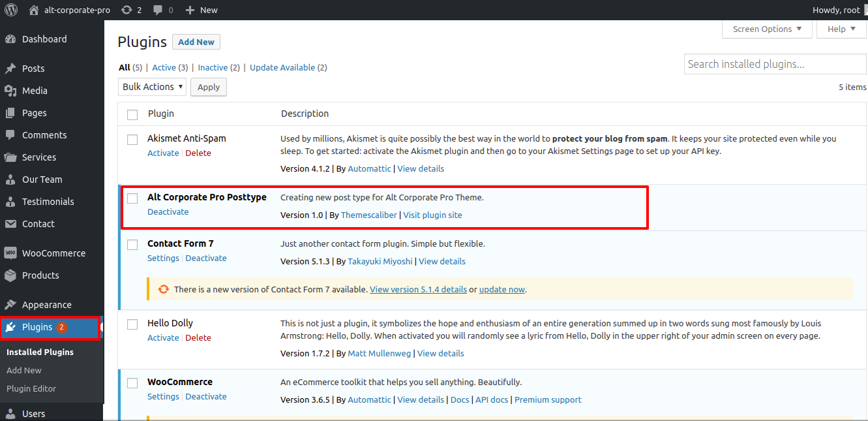Click the home icon for alt-corporate-pro
Screen dimensions: 868x421
pyautogui.click(x=34, y=10)
